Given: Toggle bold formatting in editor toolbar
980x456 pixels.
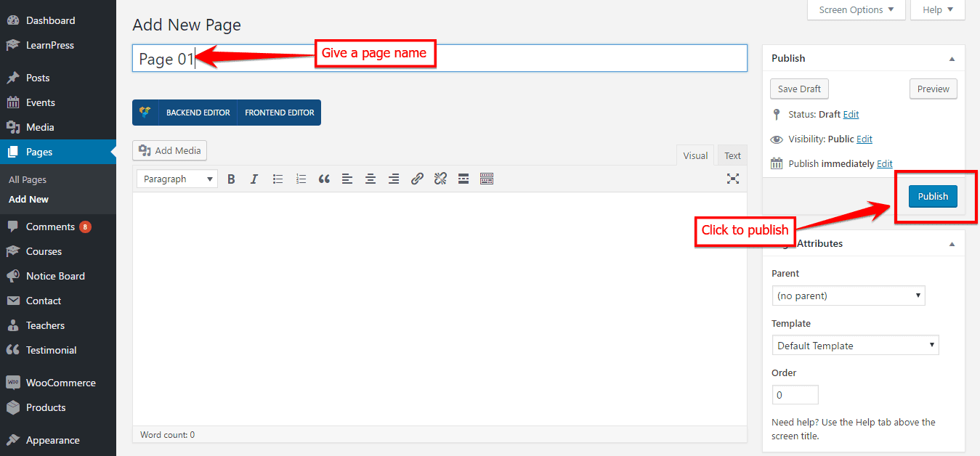Looking at the screenshot, I should [231, 179].
